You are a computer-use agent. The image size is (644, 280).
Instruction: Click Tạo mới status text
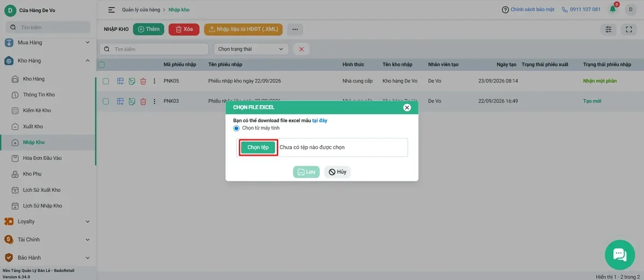click(592, 101)
